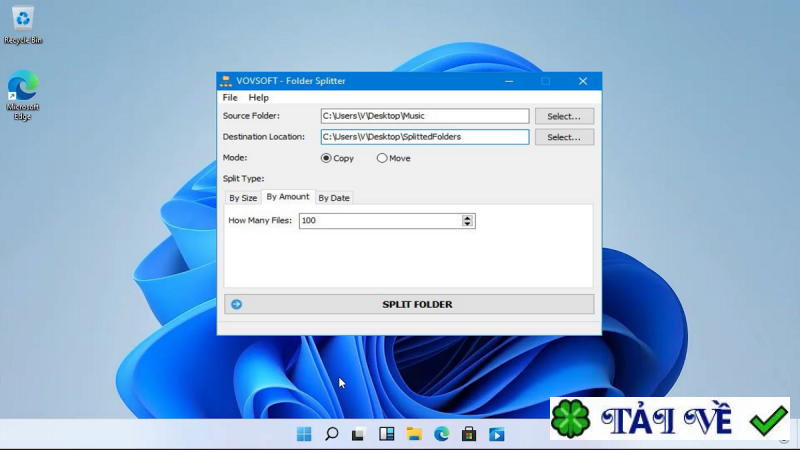Click the Folder Splitter title bar app icon
The width and height of the screenshot is (800, 450).
click(x=227, y=81)
